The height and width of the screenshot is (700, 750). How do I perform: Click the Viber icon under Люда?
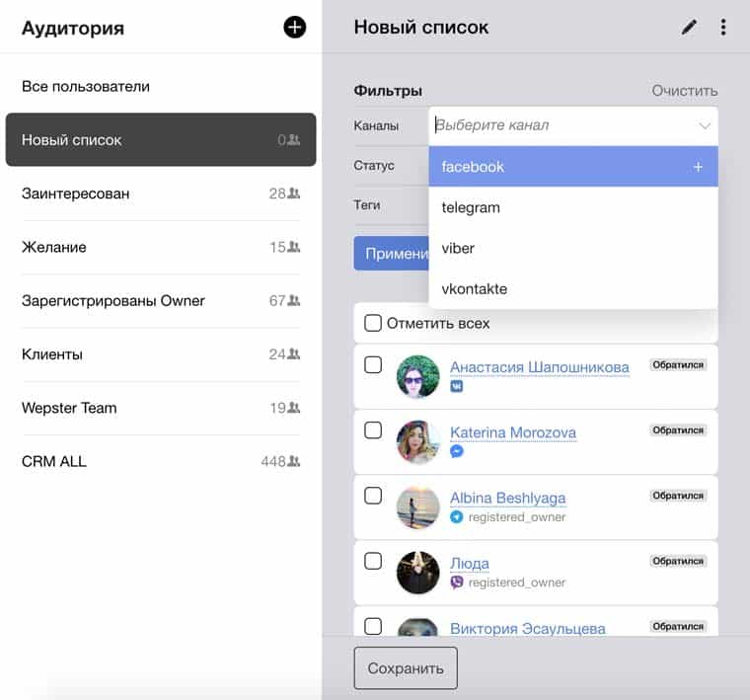[457, 583]
